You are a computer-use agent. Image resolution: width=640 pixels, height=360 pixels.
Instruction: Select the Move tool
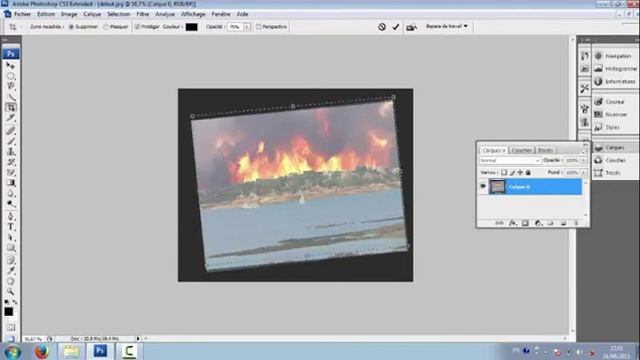coord(11,65)
